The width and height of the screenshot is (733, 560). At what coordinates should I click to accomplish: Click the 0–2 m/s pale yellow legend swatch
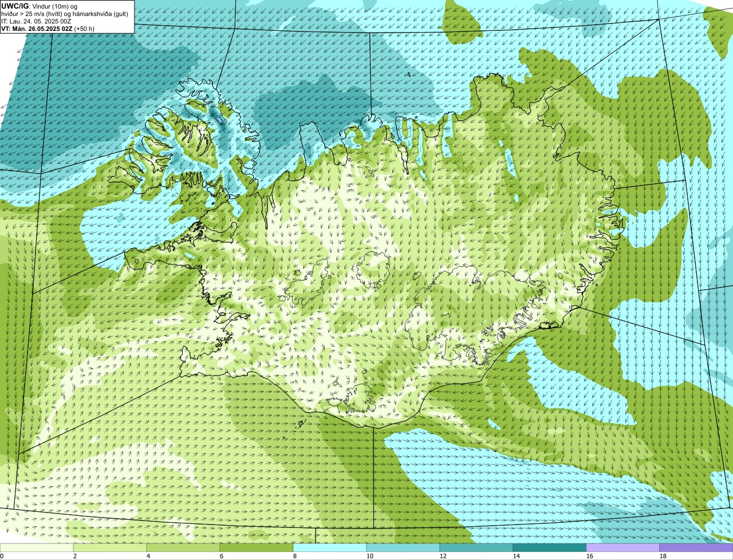coord(37,548)
